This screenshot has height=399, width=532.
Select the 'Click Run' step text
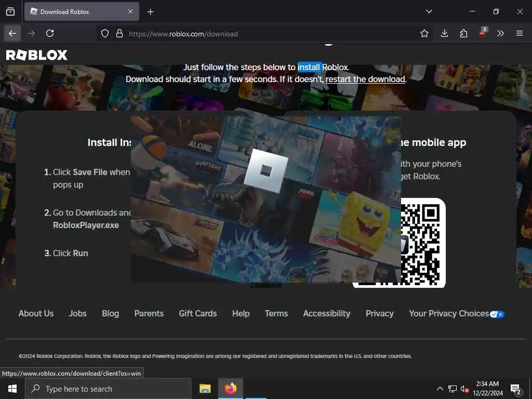pyautogui.click(x=70, y=254)
